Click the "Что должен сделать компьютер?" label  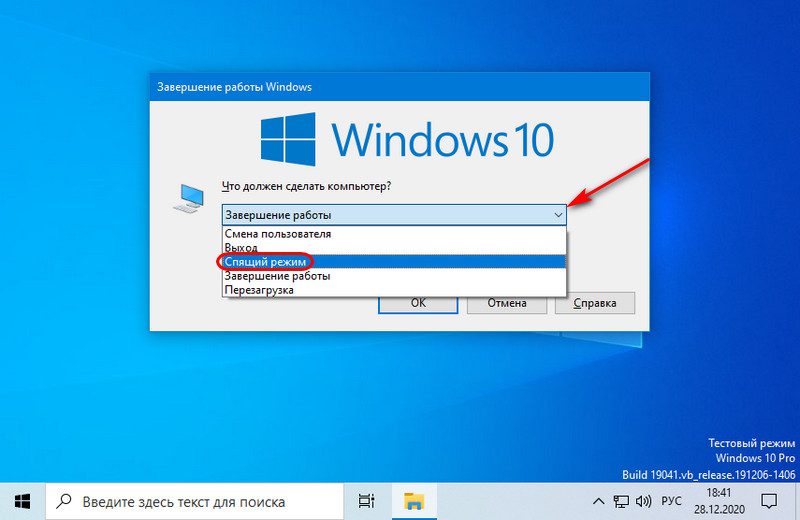click(306, 186)
